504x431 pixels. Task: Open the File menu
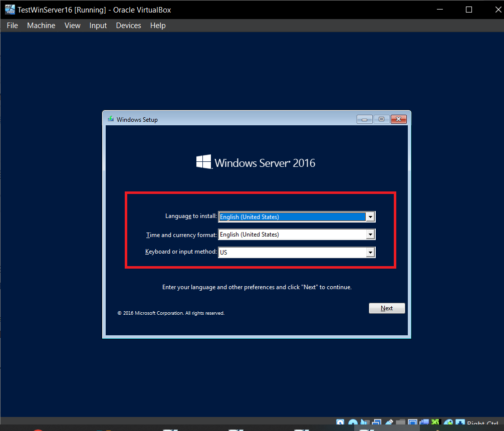(13, 26)
